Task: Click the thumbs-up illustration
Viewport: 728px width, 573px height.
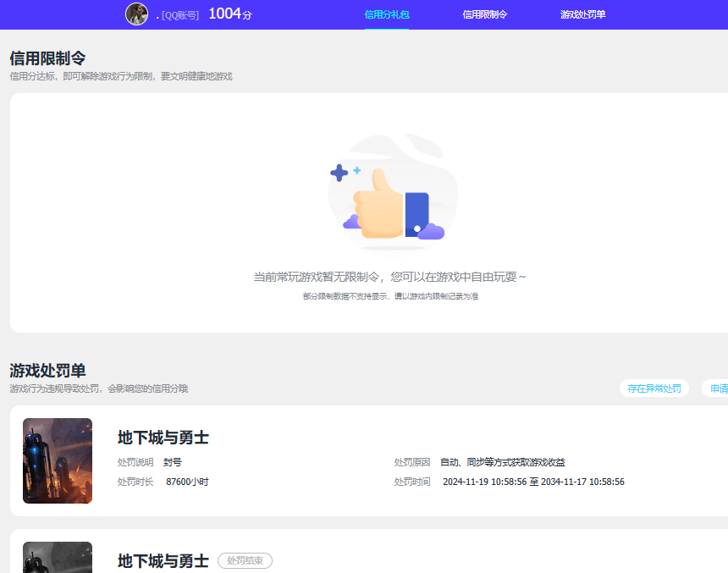Action: (392, 193)
